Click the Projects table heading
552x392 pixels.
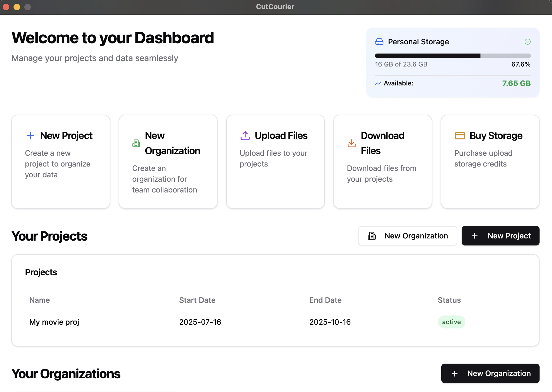41,272
